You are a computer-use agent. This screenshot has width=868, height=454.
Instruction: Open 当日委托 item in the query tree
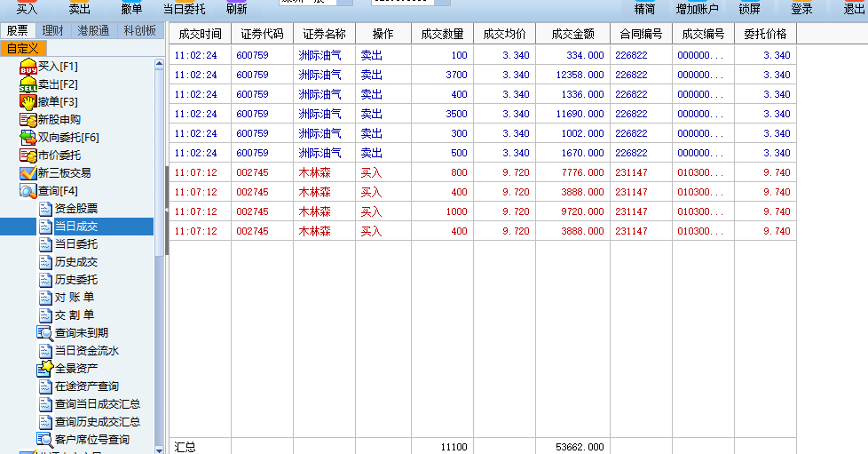click(x=76, y=244)
